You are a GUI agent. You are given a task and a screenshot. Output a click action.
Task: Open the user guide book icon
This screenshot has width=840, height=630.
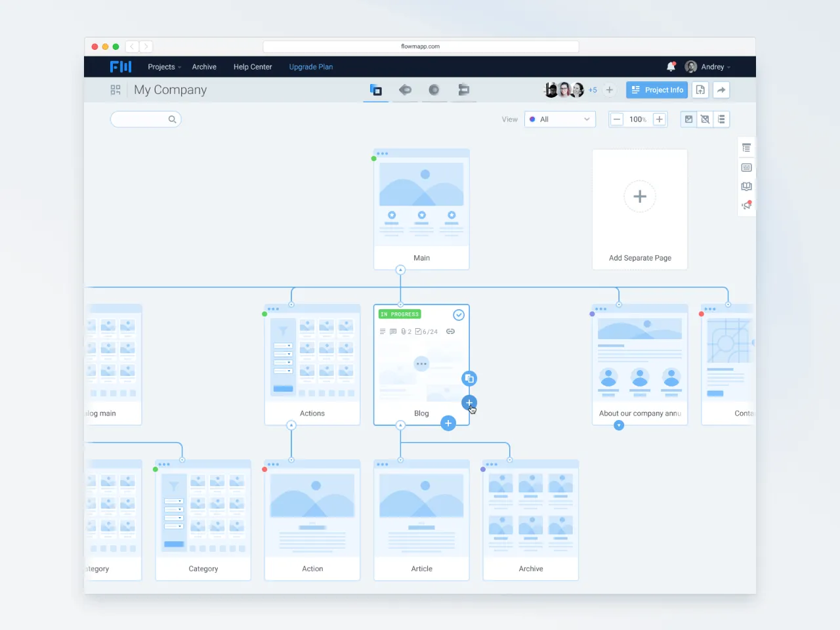[x=746, y=186]
